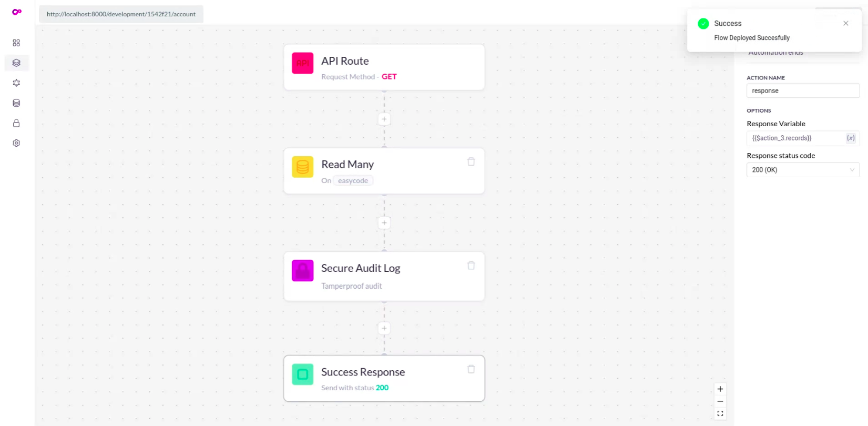Click the variable picker icon in Response Variable

[850, 138]
